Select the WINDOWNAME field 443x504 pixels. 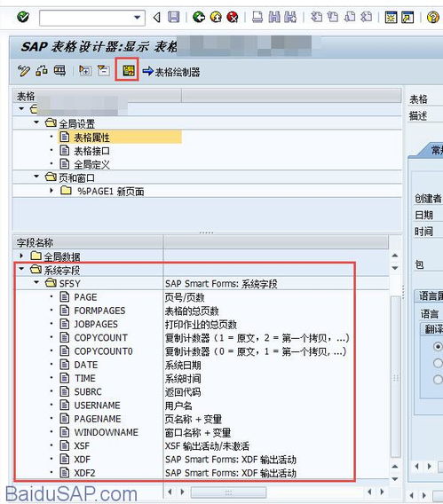point(106,432)
